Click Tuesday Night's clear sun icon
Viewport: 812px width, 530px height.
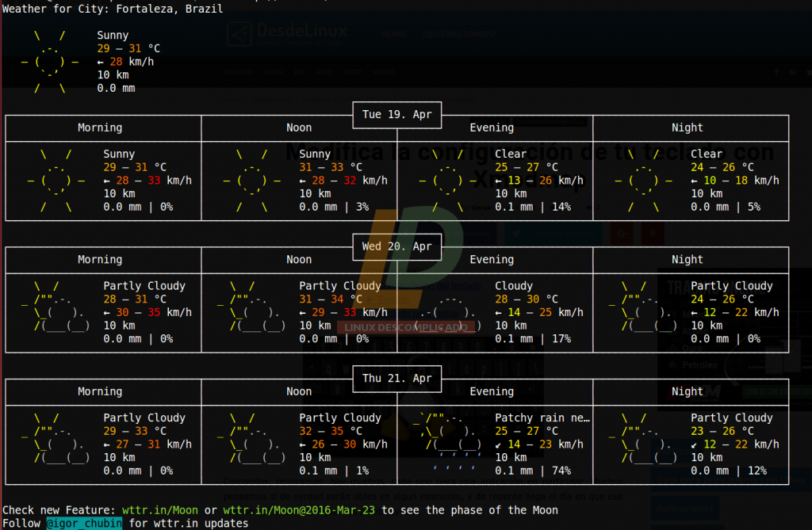click(x=642, y=181)
